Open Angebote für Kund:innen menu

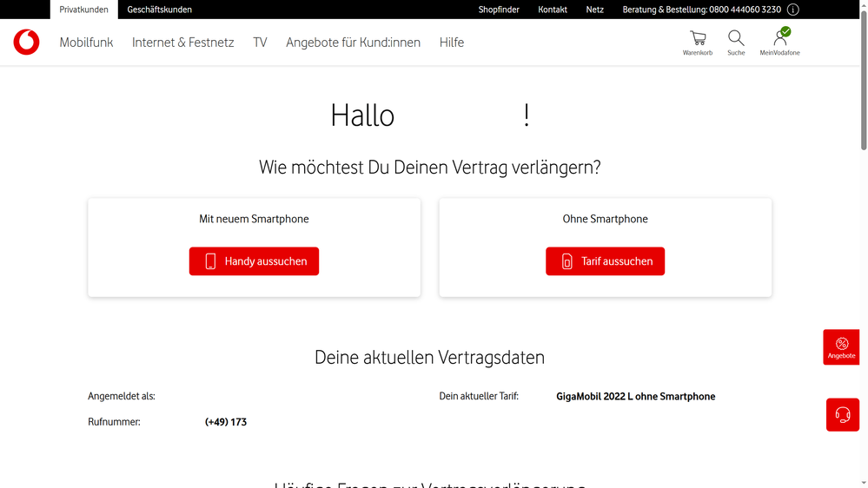(x=353, y=43)
